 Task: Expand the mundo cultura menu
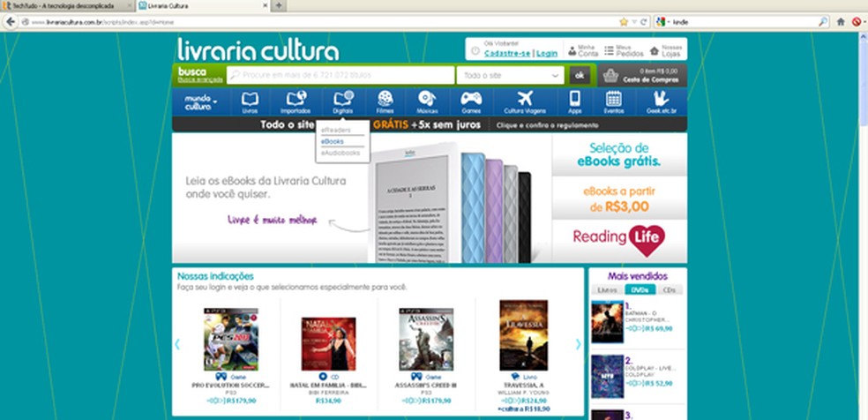coord(200,101)
